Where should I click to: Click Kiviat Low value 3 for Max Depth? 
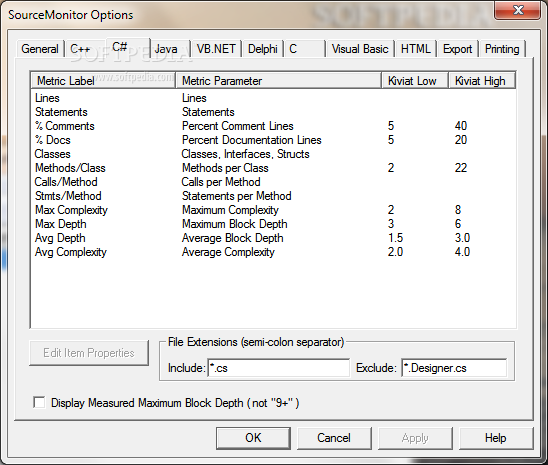pos(391,224)
